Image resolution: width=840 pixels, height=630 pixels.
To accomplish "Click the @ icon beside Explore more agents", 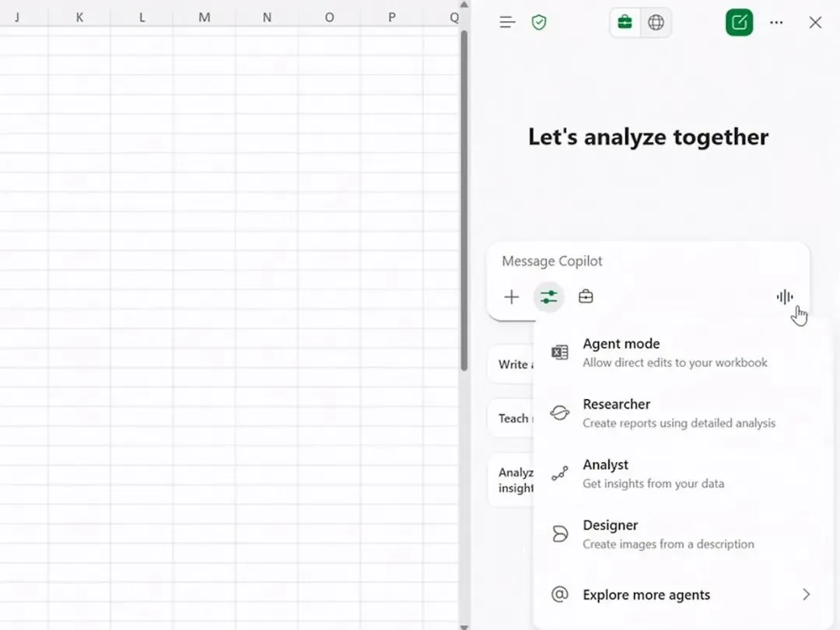I will tap(560, 594).
